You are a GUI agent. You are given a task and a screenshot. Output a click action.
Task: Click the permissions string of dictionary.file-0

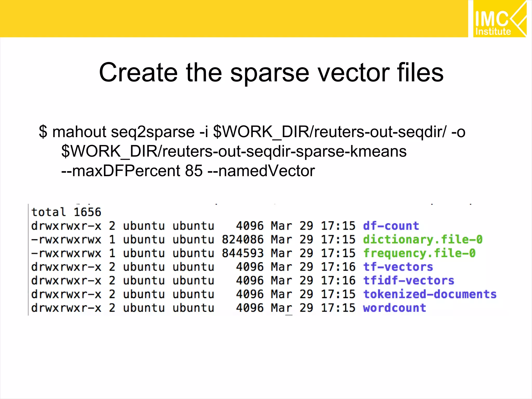pos(66,240)
